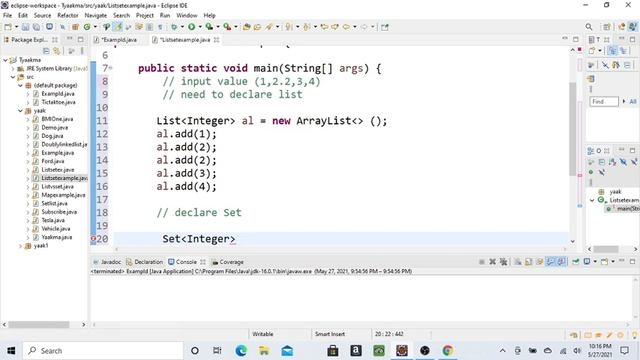Image resolution: width=640 pixels, height=360 pixels.
Task: Click Package Explorer horizontal scrollbar
Action: click(x=39, y=324)
